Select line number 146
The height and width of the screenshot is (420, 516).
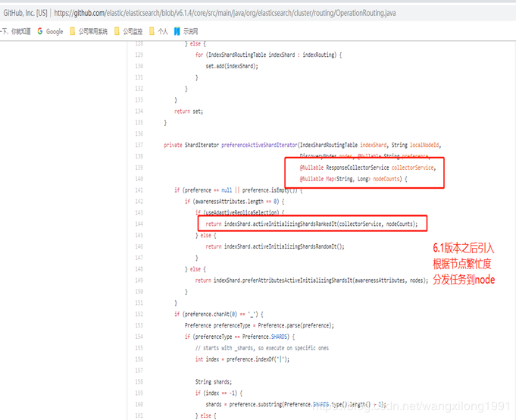pos(139,246)
